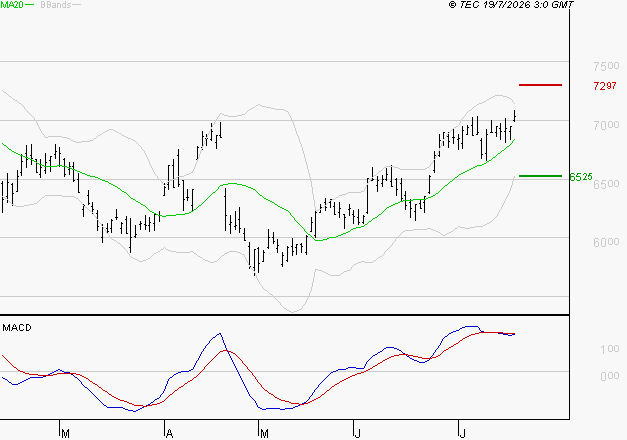Click the 6500 price axis label
This screenshot has width=627, height=440.
[x=606, y=184]
